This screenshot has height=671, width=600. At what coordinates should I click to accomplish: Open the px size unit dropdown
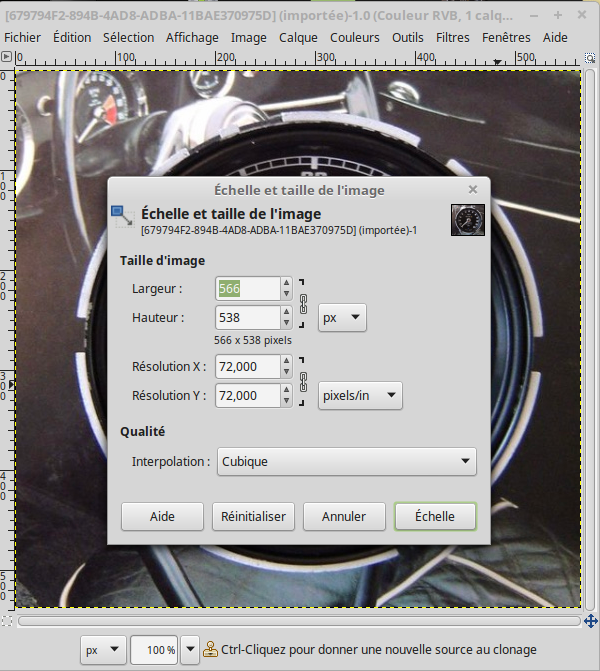(342, 318)
